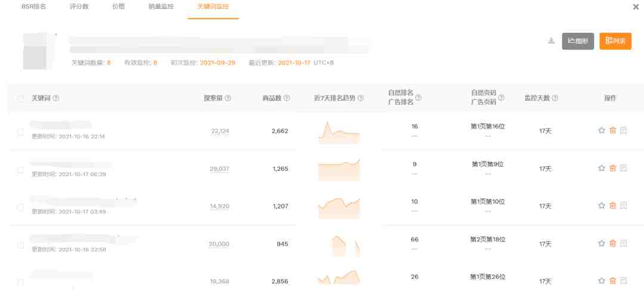Click the trend sparkline in the 29,037 row
Image resolution: width=644 pixels, height=290 pixels.
tap(339, 169)
